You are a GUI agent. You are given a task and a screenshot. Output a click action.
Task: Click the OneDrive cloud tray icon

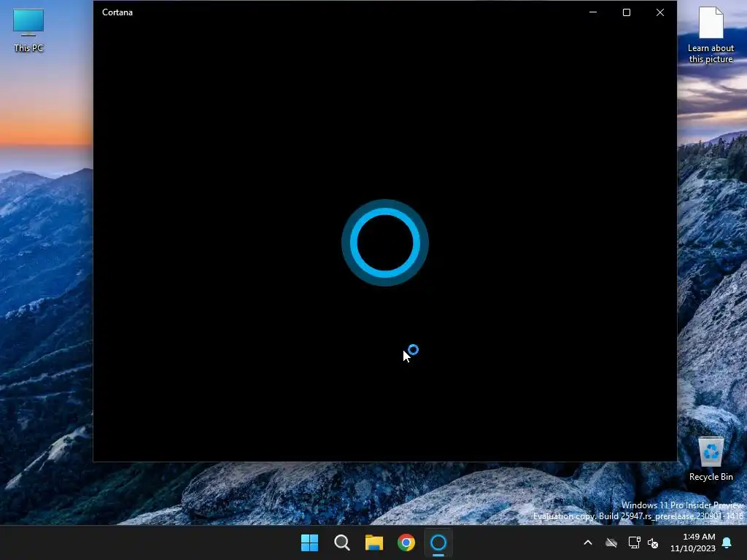(611, 542)
